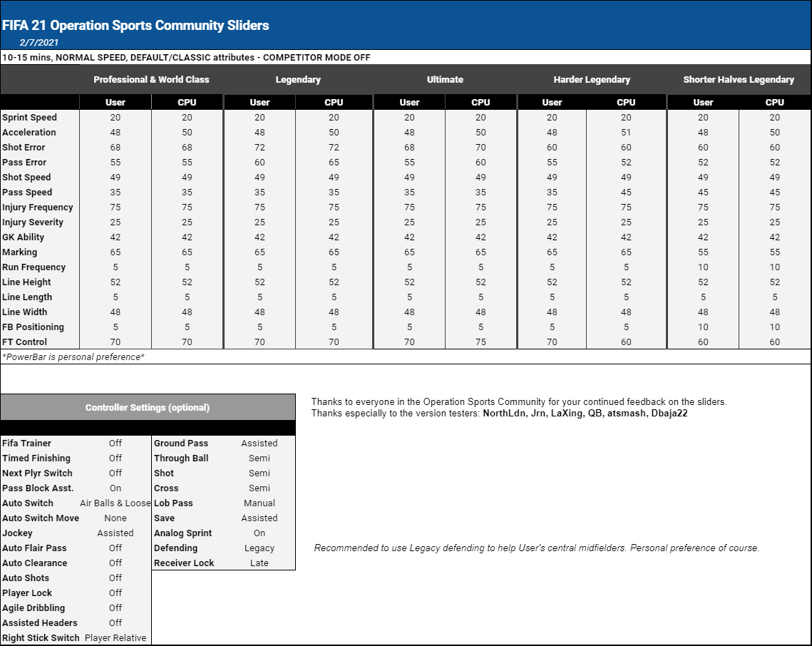This screenshot has width=812, height=646.
Task: Select the Air Balls & Loose value
Action: click(x=115, y=503)
